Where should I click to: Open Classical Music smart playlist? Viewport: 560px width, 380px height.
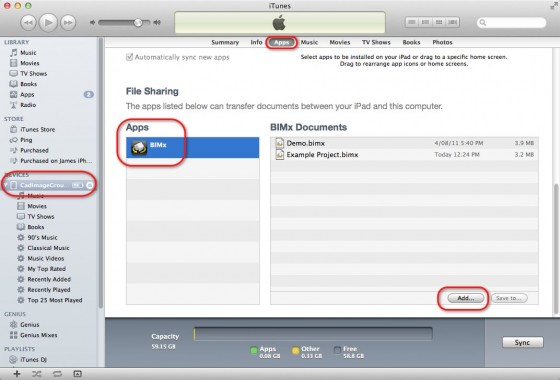tap(49, 248)
